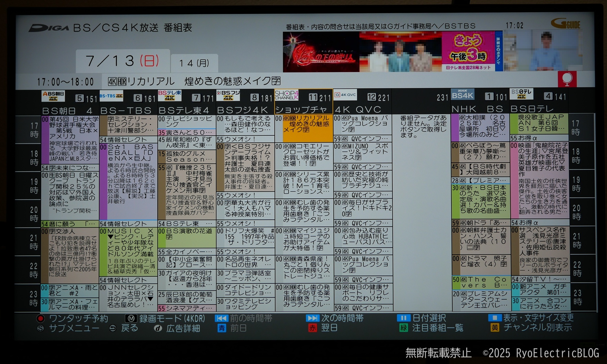607x364 pixels.
Task: Select 新・BS日本のうた program
Action: (x=480, y=201)
